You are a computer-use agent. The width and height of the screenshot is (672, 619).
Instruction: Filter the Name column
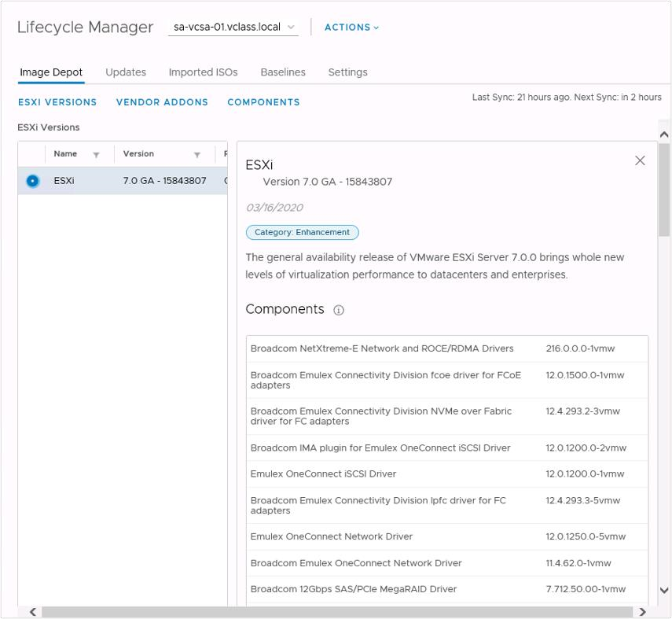coord(96,154)
